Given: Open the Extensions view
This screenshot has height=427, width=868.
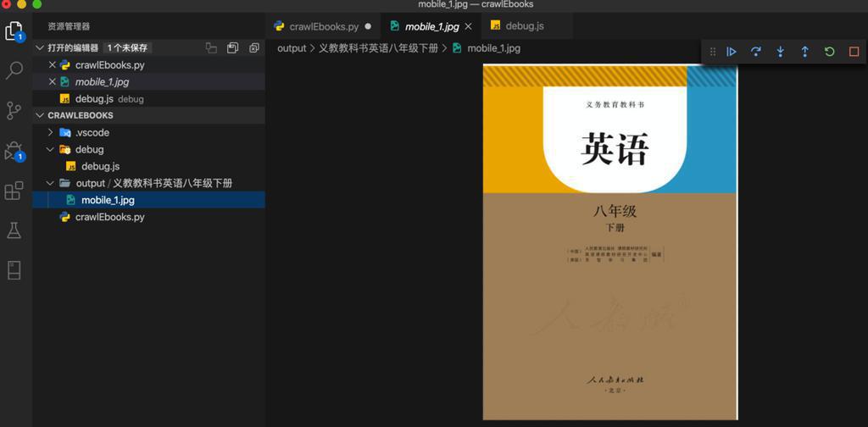Looking at the screenshot, I should point(14,191).
